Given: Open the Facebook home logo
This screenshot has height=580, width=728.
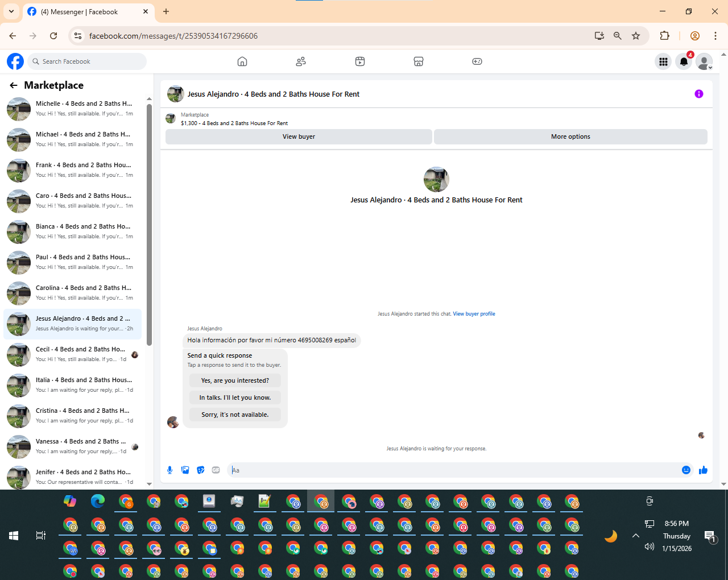Looking at the screenshot, I should click(x=15, y=61).
